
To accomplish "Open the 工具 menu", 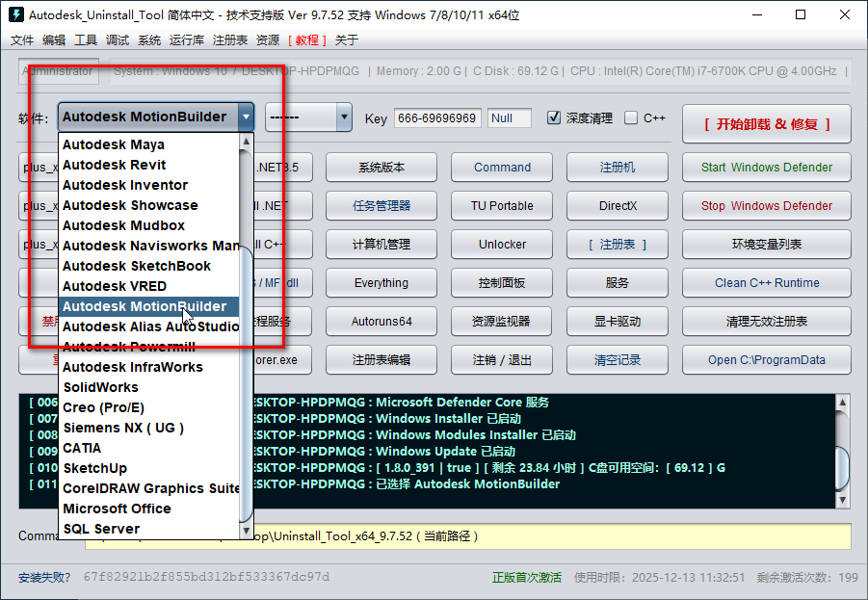I will coord(86,39).
